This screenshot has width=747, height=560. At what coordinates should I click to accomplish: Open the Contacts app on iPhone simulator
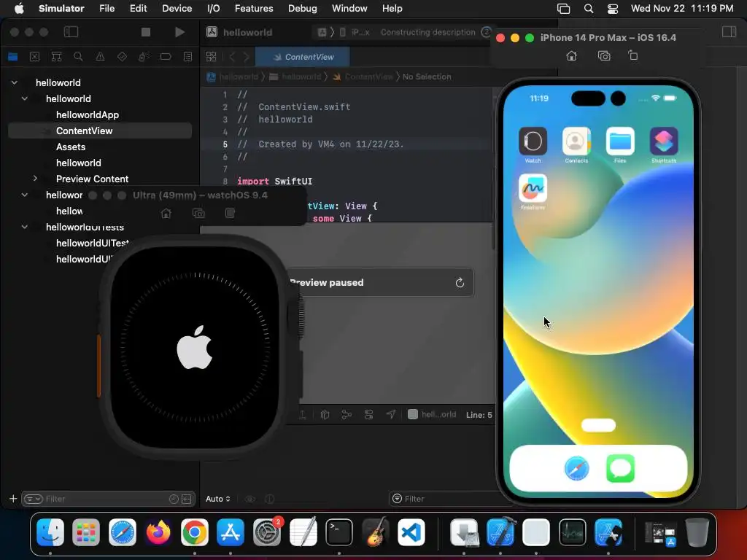coord(576,141)
